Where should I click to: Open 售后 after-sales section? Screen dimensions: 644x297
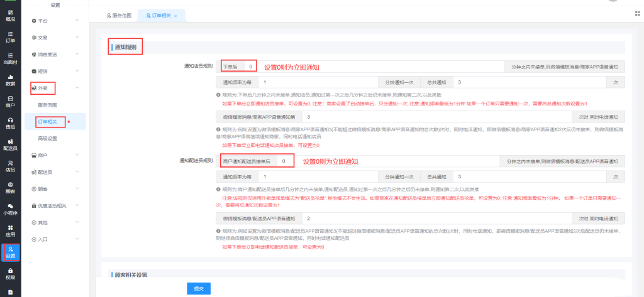click(10, 123)
